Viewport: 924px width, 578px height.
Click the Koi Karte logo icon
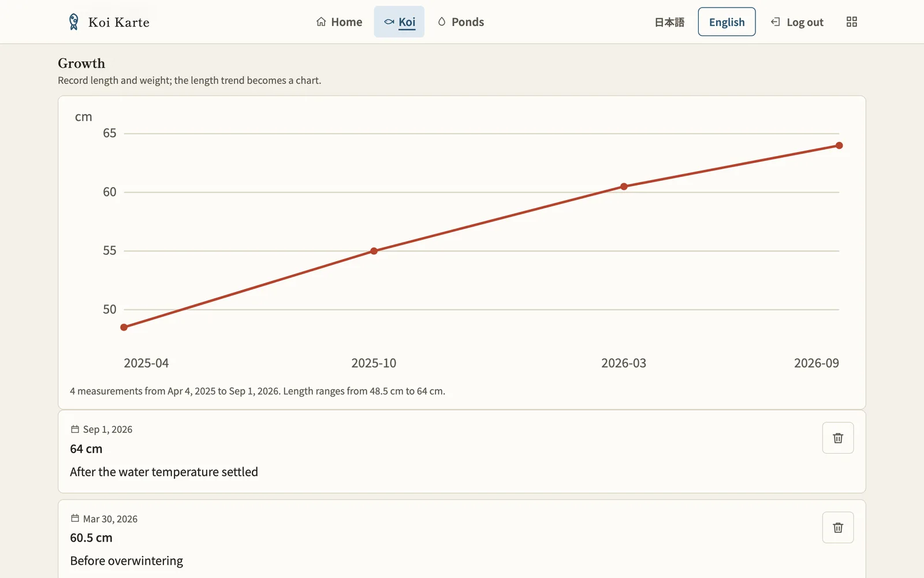click(x=73, y=22)
